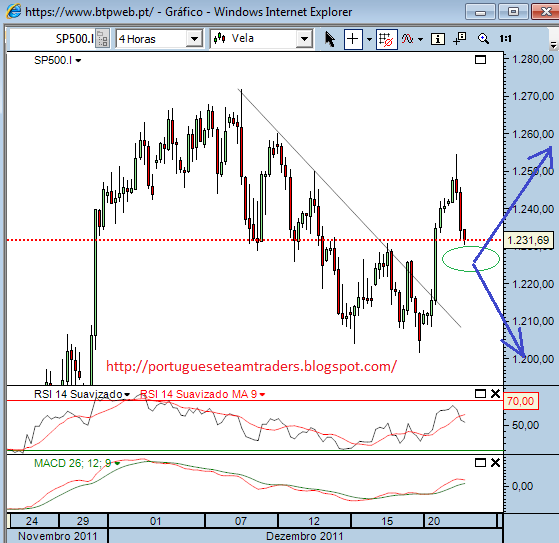Viewport: 559px width, 543px height.
Task: Open the 4 Horas timeframe dropdown
Action: (x=194, y=39)
